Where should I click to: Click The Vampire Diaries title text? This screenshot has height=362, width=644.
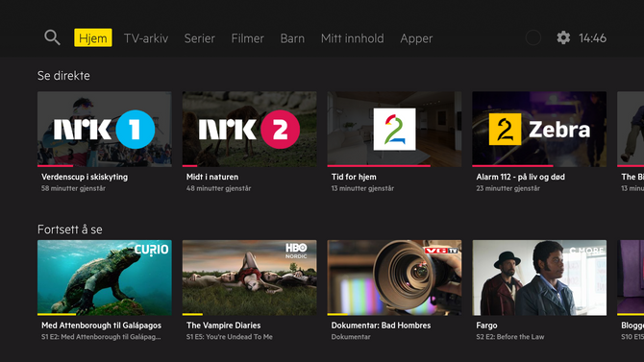coord(223,326)
